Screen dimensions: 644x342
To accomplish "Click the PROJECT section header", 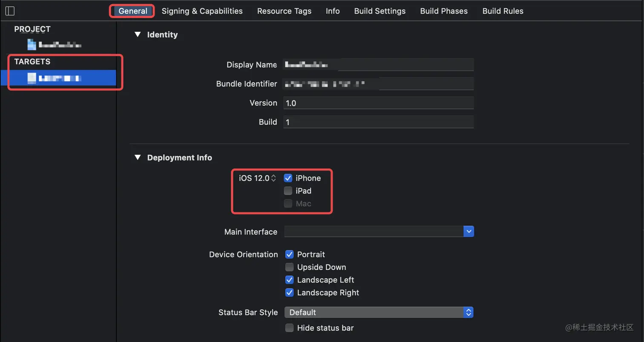I will (x=32, y=29).
